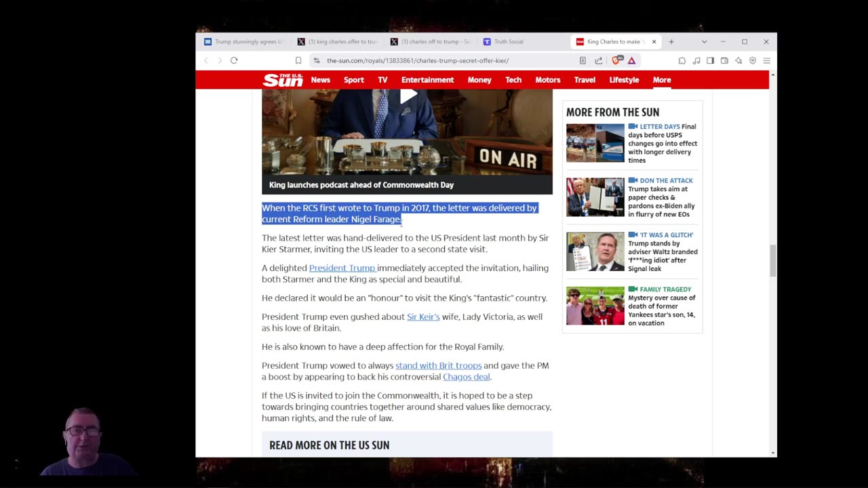
Task: Open 'DON THE ATTACK' paper checks story
Action: (663, 197)
